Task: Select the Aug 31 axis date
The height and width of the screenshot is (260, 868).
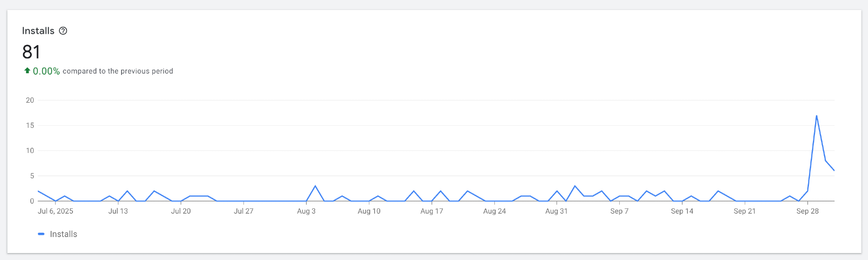Action: coord(556,211)
